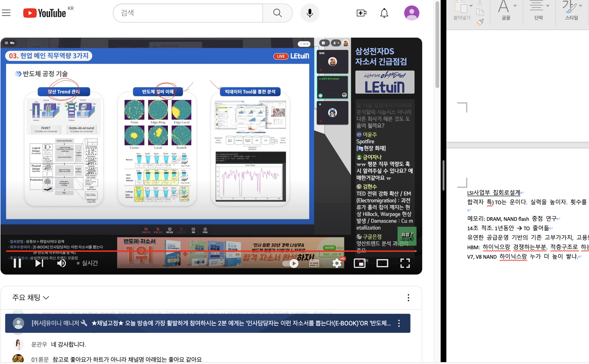Expand the 주요 채팅 chat mode dropdown

click(31, 298)
